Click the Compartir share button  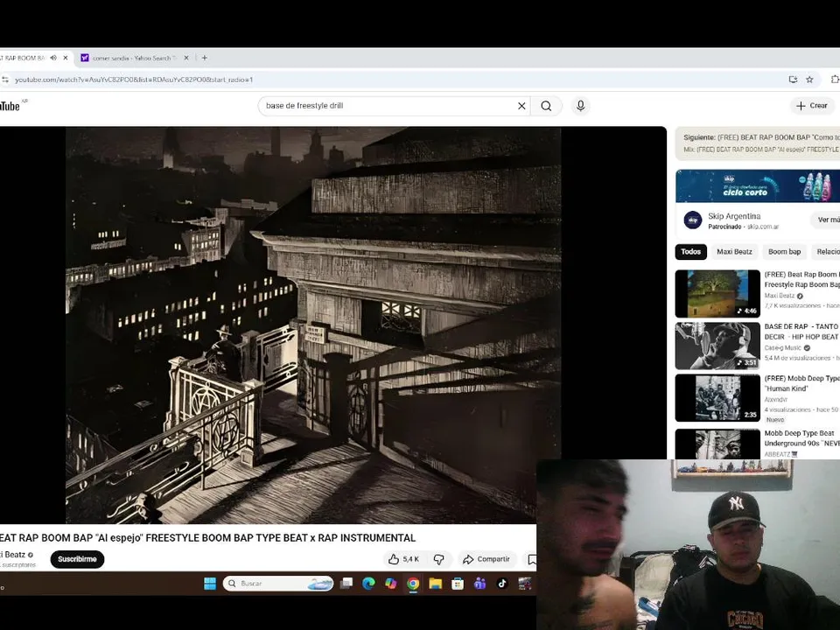[x=486, y=559]
